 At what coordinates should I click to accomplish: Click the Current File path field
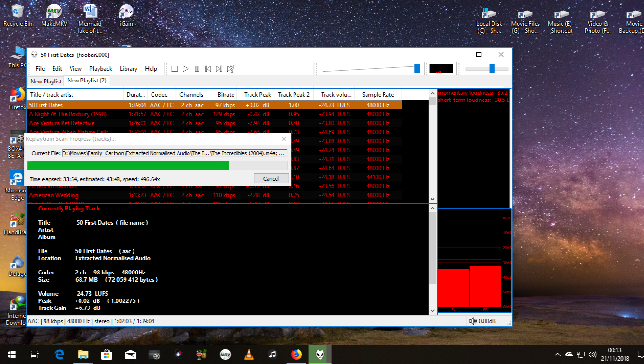pyautogui.click(x=175, y=153)
